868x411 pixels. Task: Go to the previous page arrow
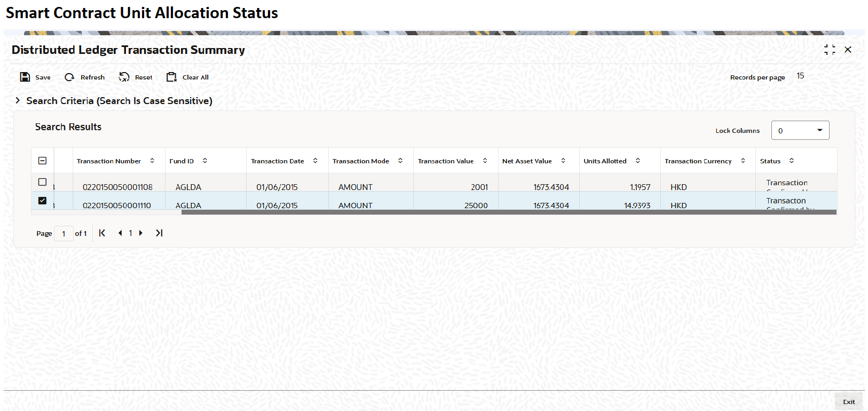120,233
